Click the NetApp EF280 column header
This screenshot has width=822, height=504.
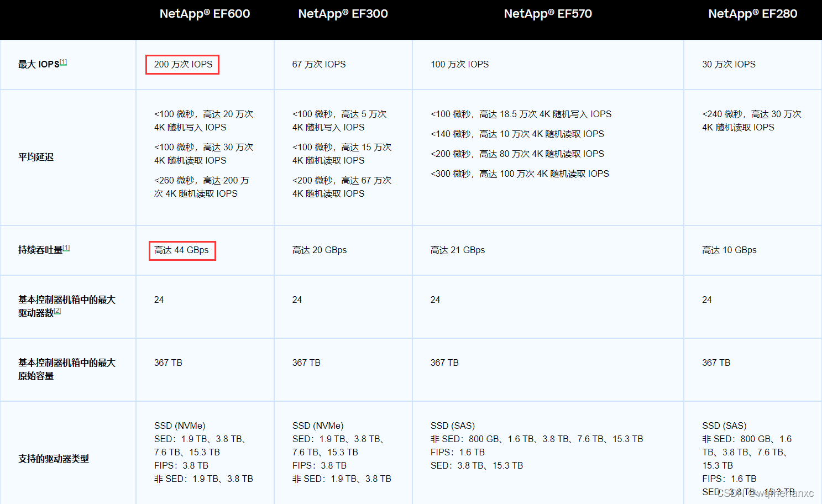coord(752,14)
